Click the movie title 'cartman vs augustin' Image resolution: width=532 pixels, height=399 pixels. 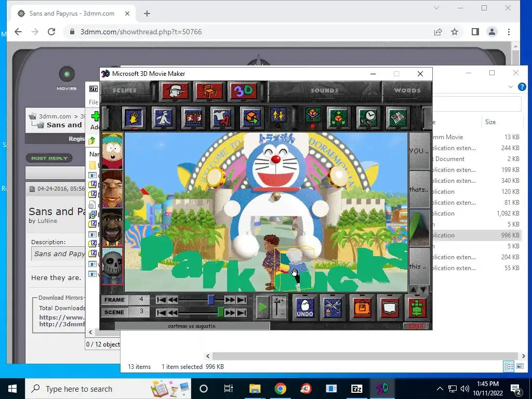click(192, 326)
